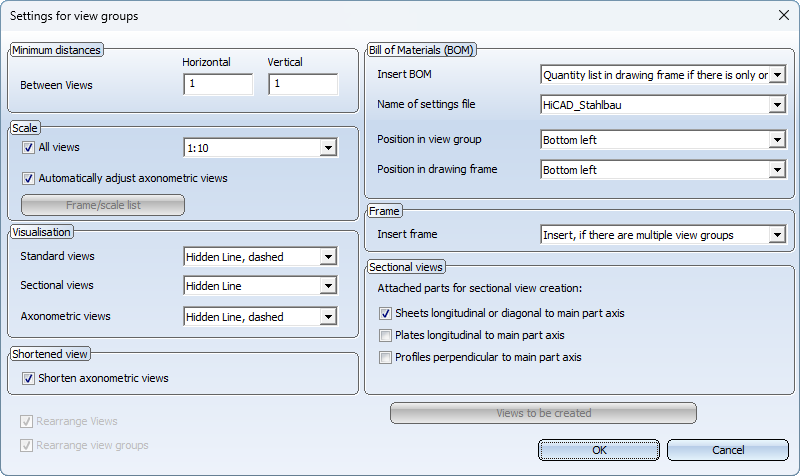Click the Vertical distance input field
The width and height of the screenshot is (800, 476).
(x=303, y=85)
